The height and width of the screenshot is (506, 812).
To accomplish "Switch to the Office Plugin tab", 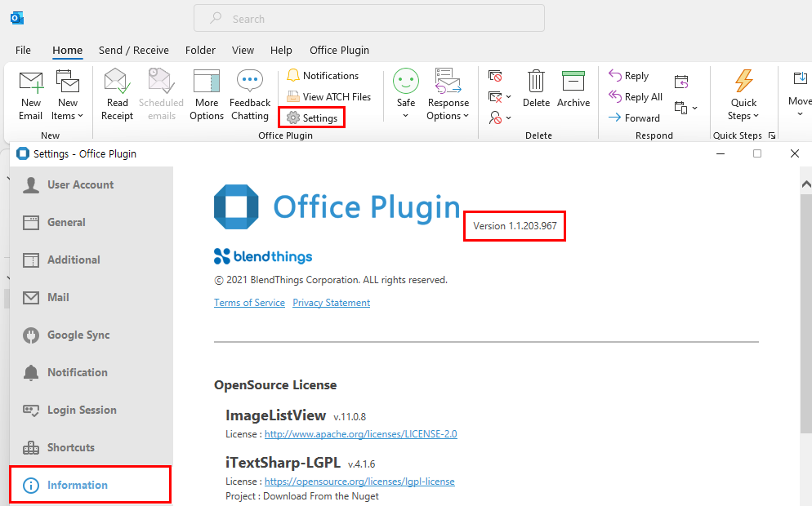I will point(339,50).
